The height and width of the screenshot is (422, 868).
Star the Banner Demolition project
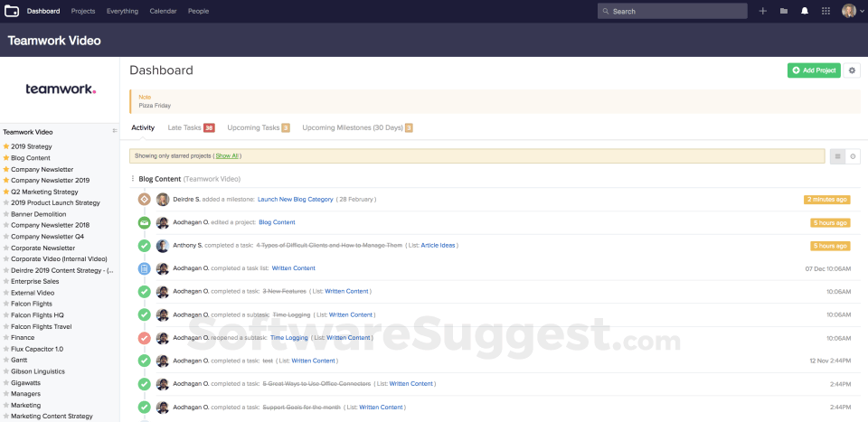(6, 214)
